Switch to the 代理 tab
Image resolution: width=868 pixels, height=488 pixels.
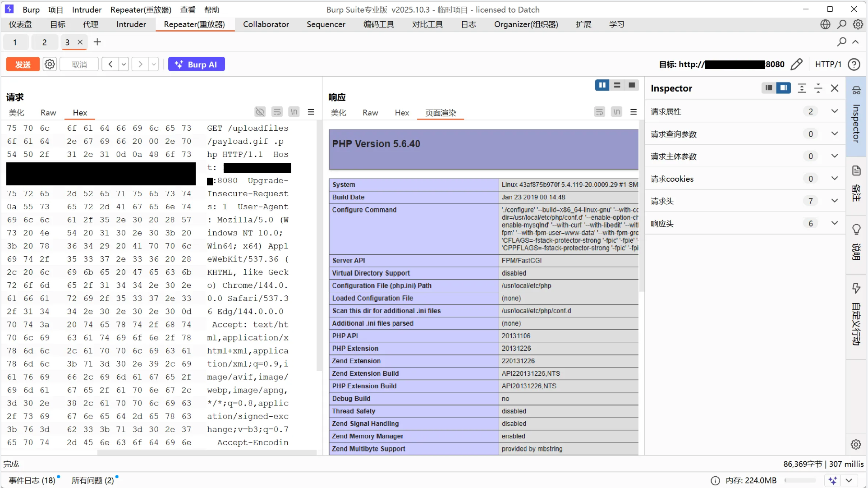pos(91,24)
